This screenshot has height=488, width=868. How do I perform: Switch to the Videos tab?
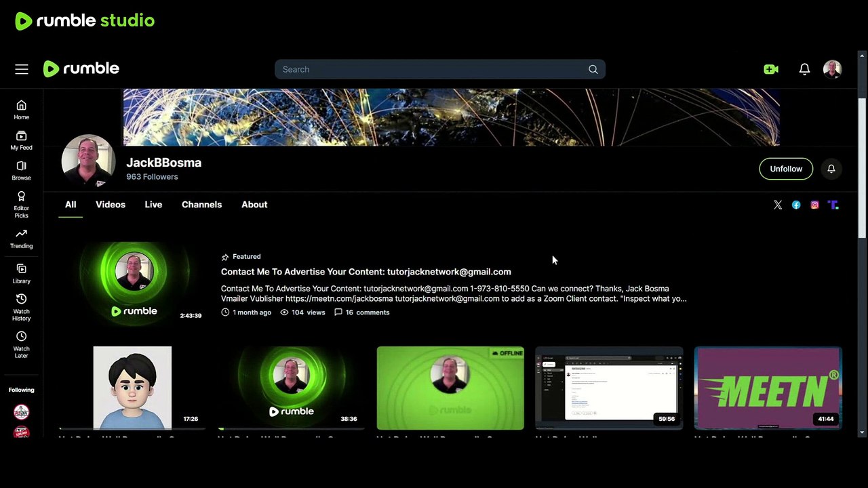111,205
